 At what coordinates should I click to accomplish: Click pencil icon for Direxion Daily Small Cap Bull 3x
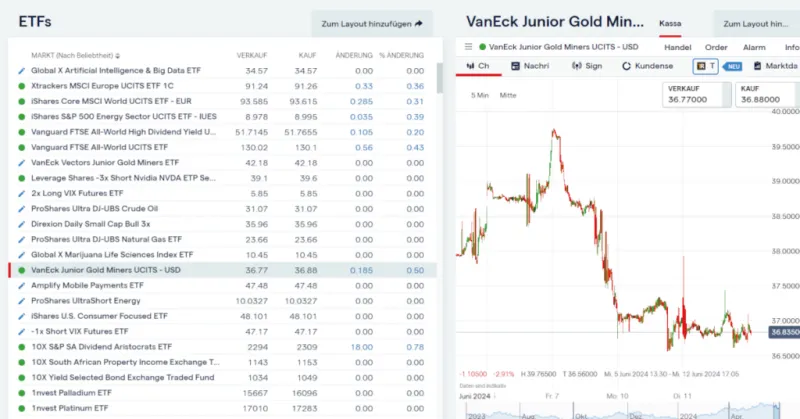[x=21, y=224]
